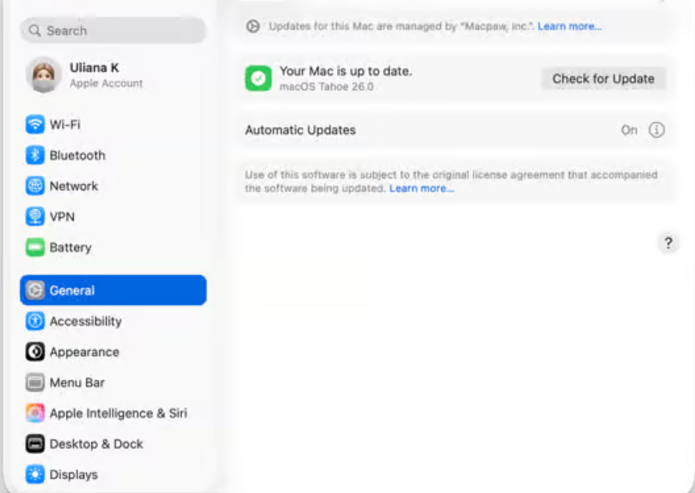Click the Bluetooth sidebar icon
This screenshot has width=695, height=493.
tap(35, 156)
